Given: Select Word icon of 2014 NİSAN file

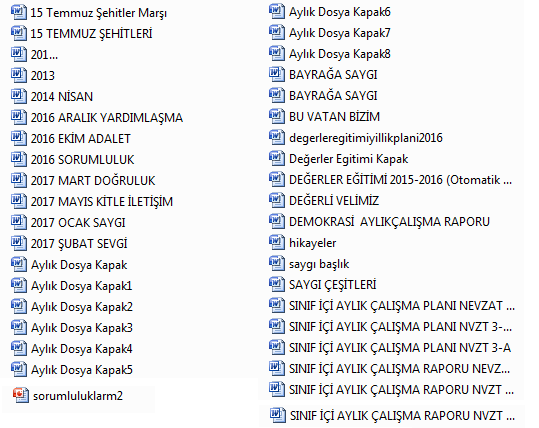Looking at the screenshot, I should (19, 96).
